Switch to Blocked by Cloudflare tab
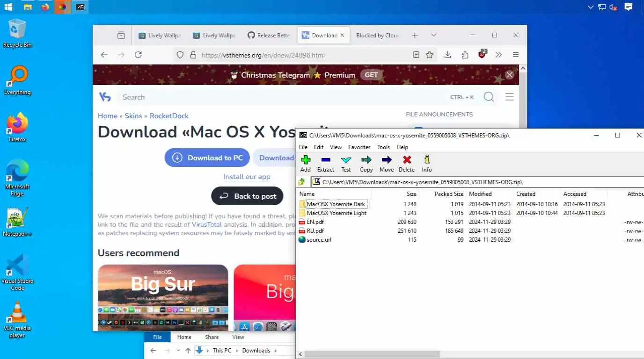This screenshot has height=359, width=644. pos(377,35)
